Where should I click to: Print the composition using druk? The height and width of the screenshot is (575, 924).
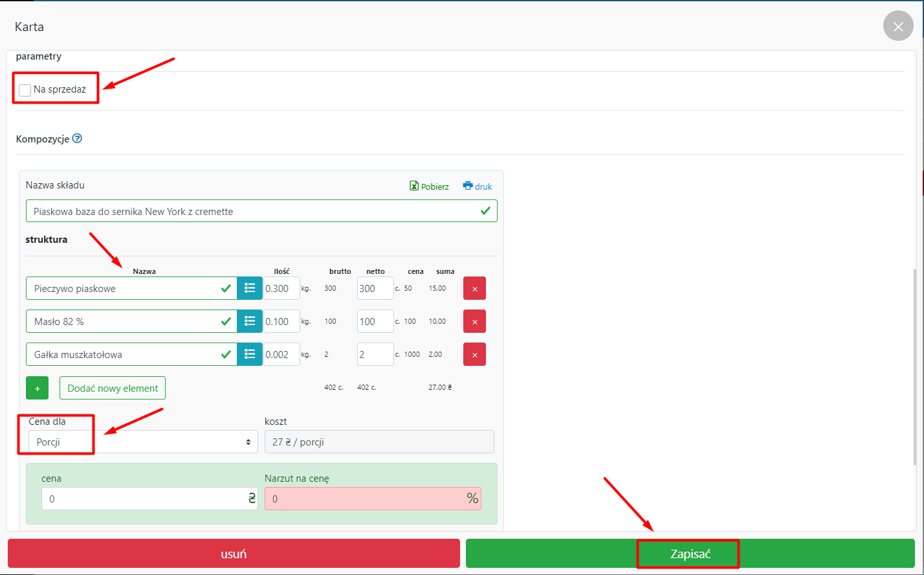pos(478,186)
